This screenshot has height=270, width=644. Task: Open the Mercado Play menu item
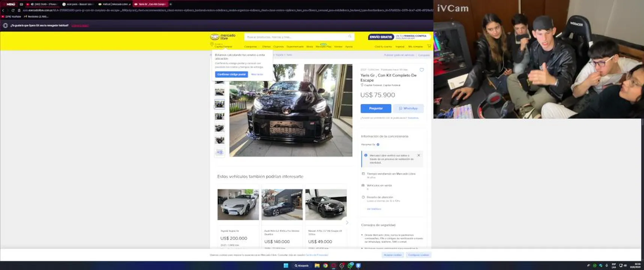[324, 46]
